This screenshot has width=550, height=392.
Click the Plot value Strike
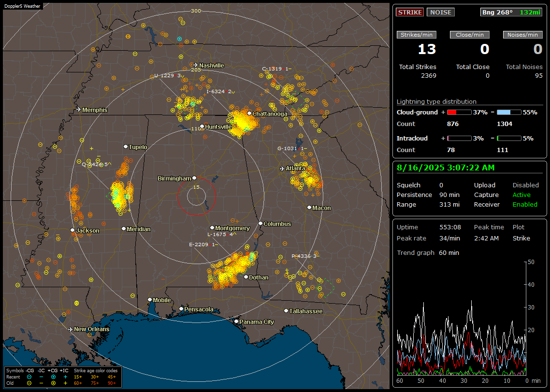coord(521,238)
